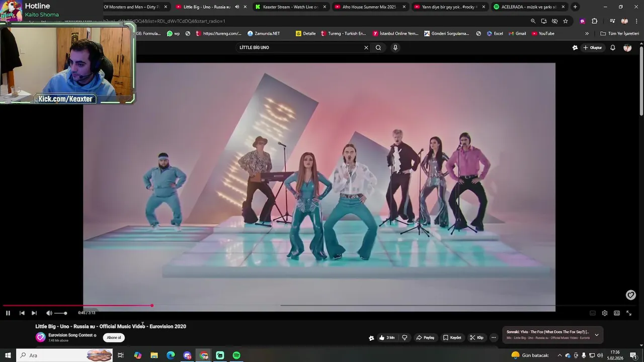Dislike the video with thumbs down

click(x=405, y=338)
